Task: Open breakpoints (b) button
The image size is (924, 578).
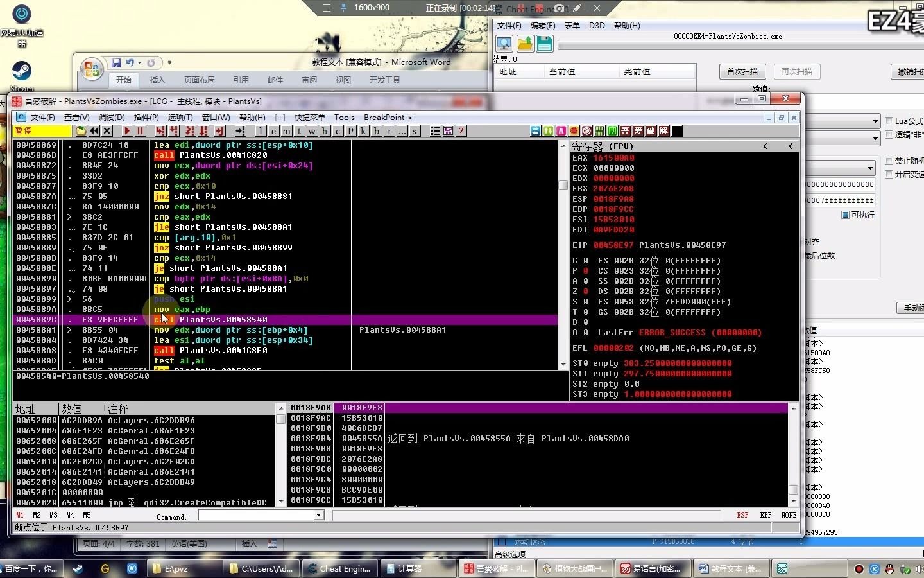Action: pyautogui.click(x=377, y=131)
